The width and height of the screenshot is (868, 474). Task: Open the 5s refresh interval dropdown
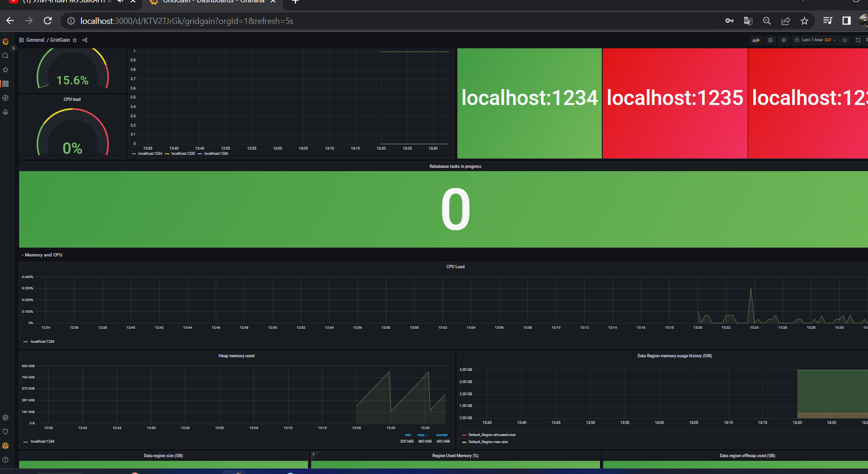point(866,40)
